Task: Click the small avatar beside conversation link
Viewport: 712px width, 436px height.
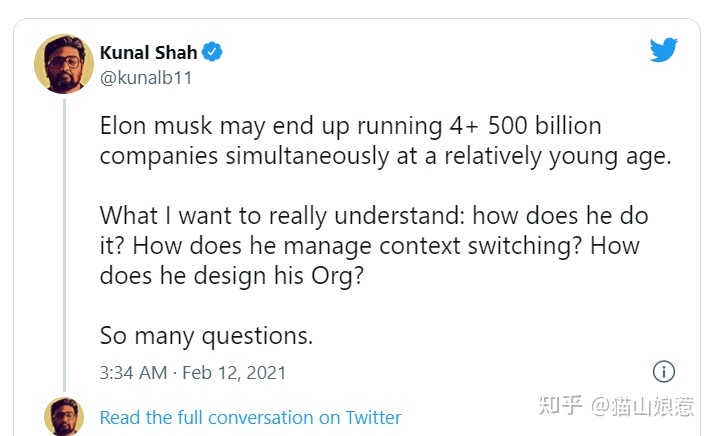Action: pos(64,417)
